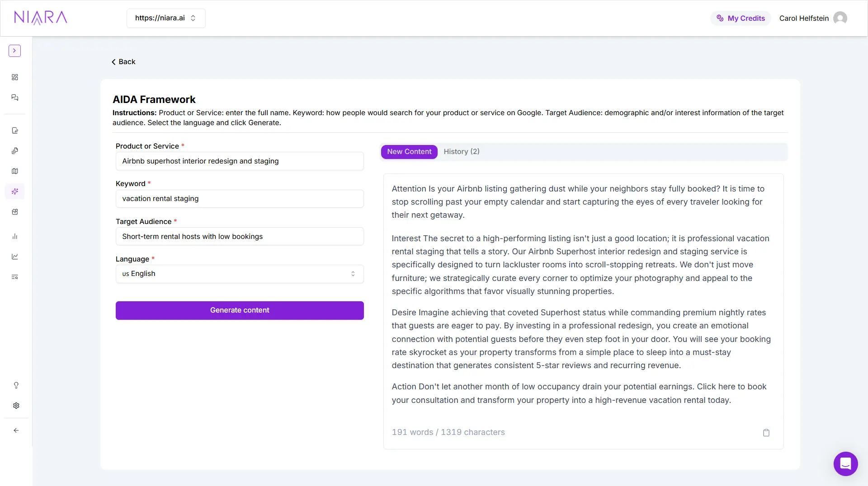Click the Carol Helfstein account name
The height and width of the screenshot is (486, 868).
point(804,18)
